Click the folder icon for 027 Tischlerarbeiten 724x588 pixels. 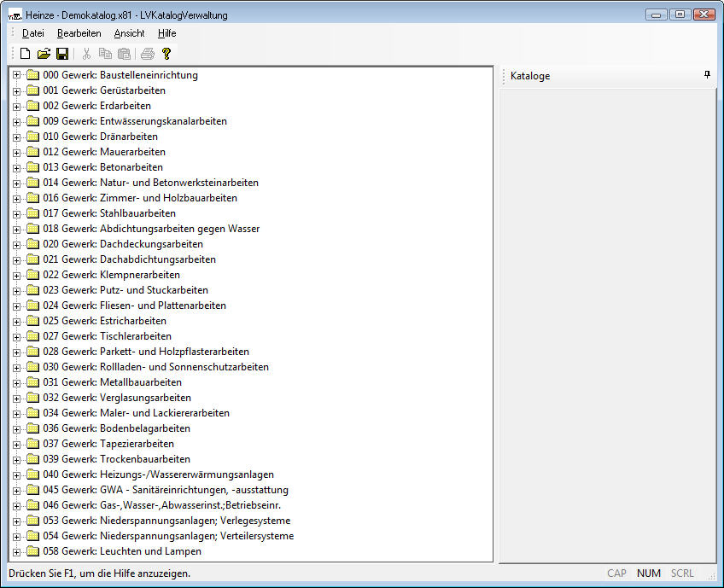tap(32, 336)
